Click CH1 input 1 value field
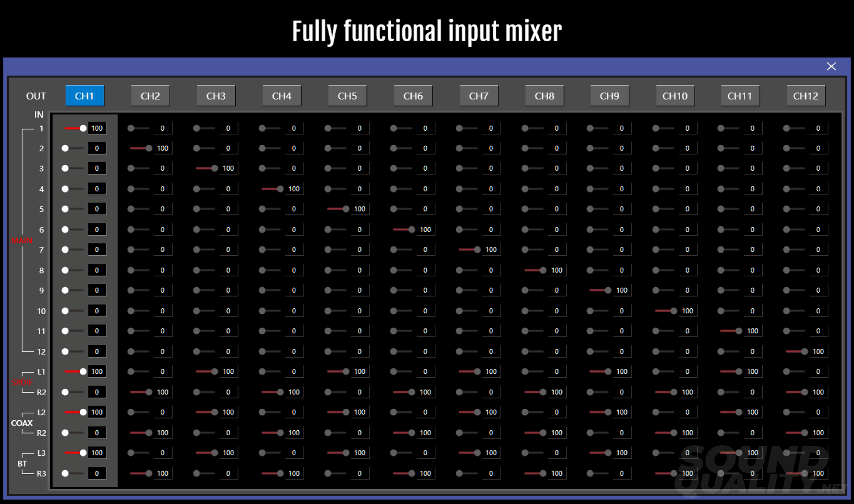The width and height of the screenshot is (854, 504). (97, 128)
